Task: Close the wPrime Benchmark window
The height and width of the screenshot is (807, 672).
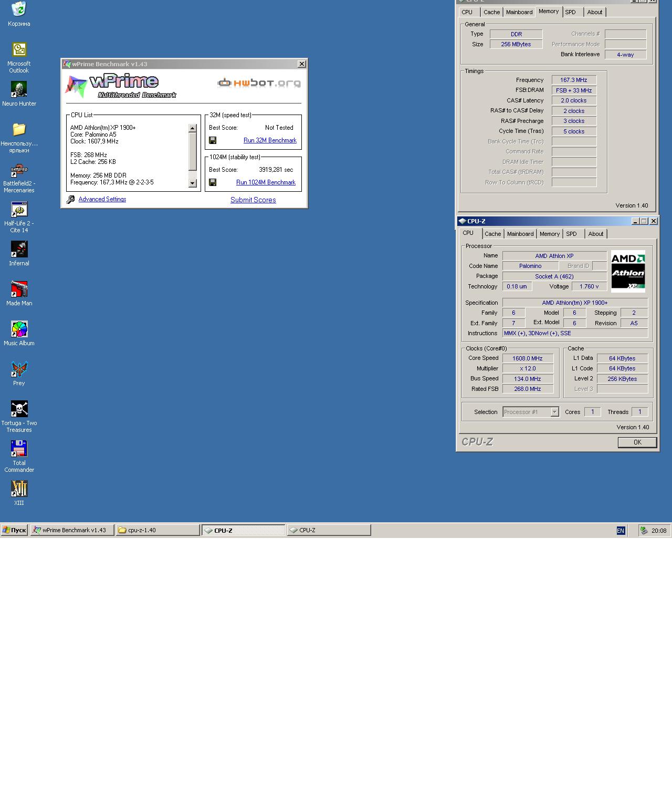Action: pyautogui.click(x=302, y=64)
